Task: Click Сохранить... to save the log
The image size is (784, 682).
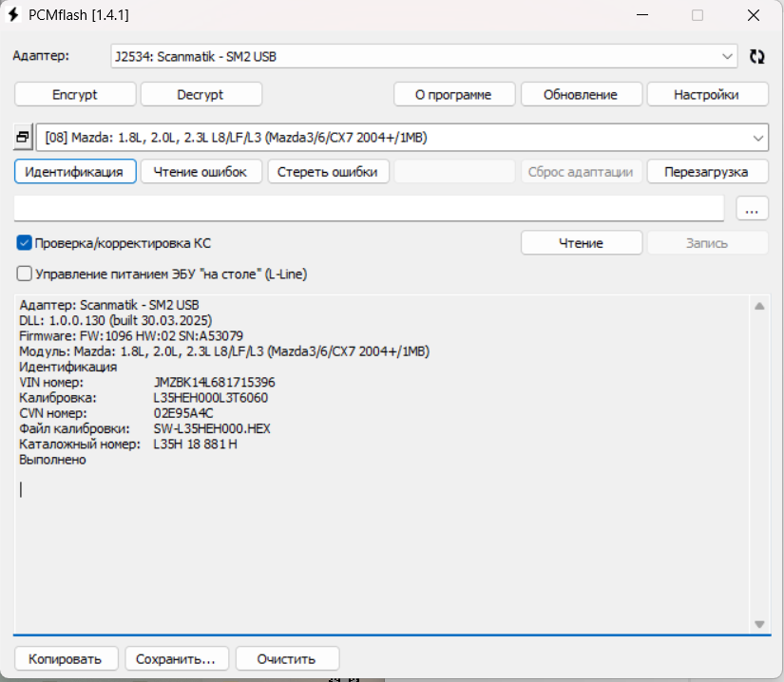Action: point(177,659)
